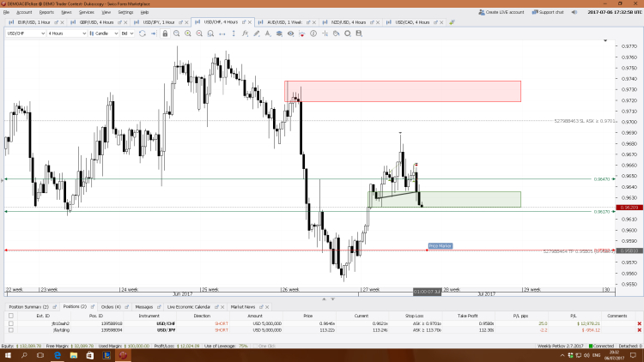Tick the select-all checkbox in positions header
This screenshot has height=362, width=644.
point(11,316)
